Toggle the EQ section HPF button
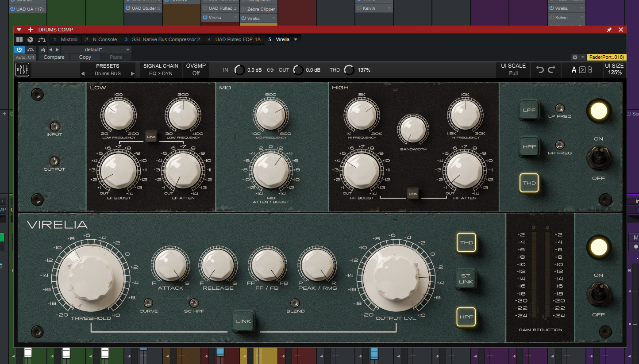This screenshot has height=364, width=639. 529,146
